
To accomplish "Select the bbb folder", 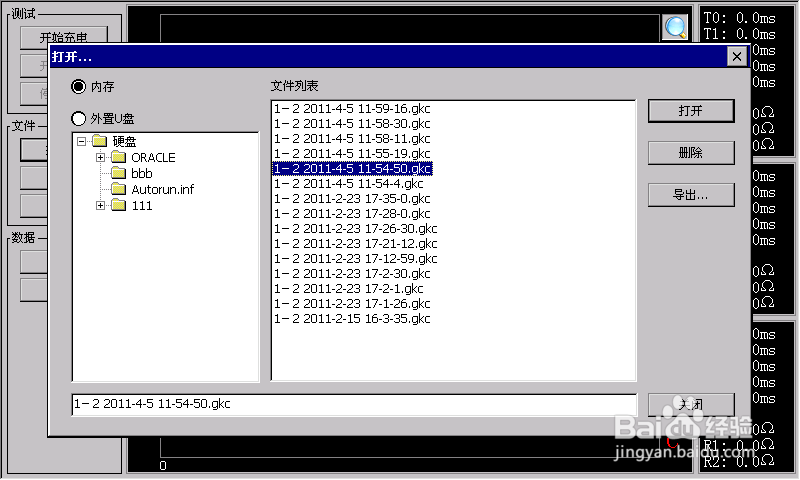I will pyautogui.click(x=142, y=173).
